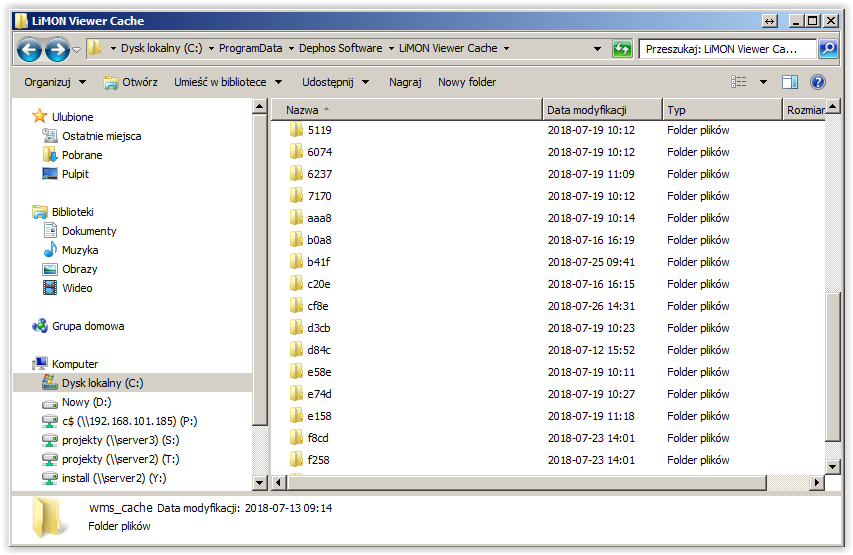Open recent pages dropdown next to Forward
Image resolution: width=853 pixels, height=555 pixels.
point(77,50)
